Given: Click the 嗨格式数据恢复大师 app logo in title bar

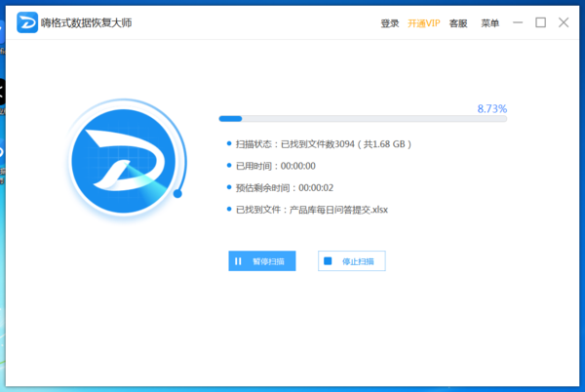Looking at the screenshot, I should click(27, 22).
